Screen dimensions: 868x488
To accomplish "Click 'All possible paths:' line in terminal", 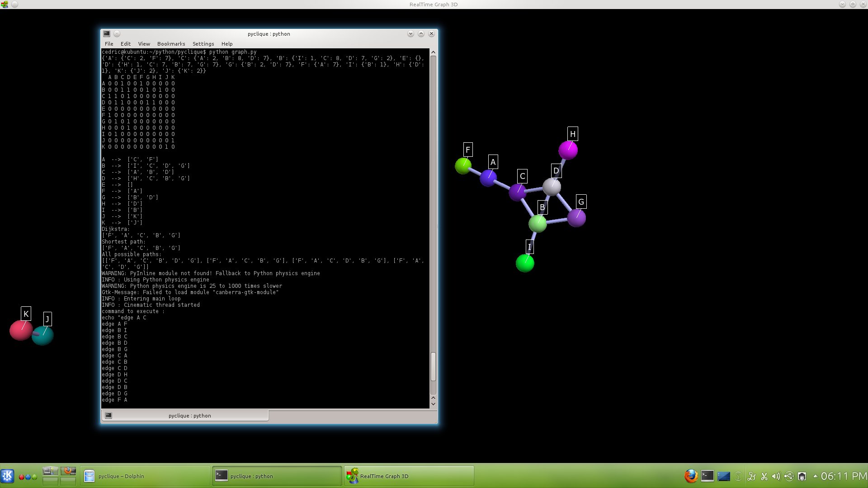I will click(x=131, y=254).
